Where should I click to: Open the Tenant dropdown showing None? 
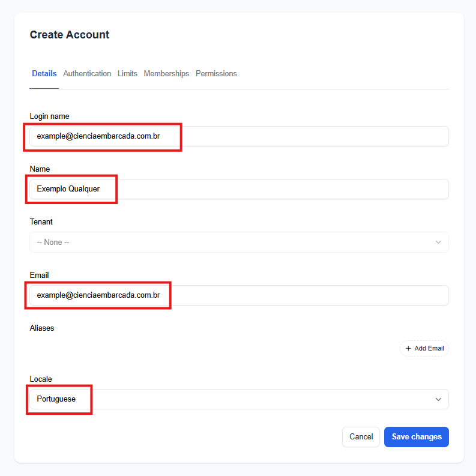238,243
